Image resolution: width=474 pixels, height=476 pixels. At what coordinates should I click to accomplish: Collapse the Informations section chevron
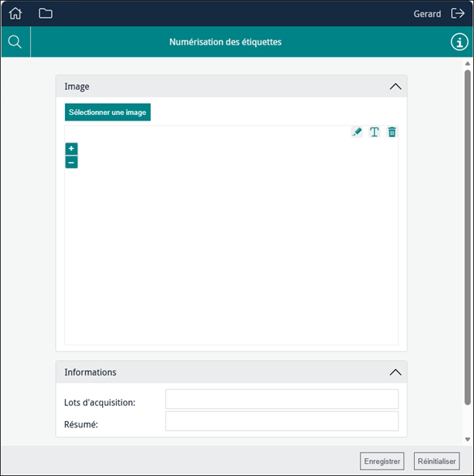(x=395, y=372)
